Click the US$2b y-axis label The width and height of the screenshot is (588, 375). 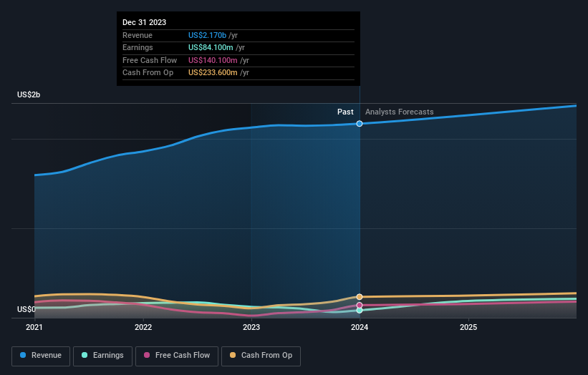(29, 94)
